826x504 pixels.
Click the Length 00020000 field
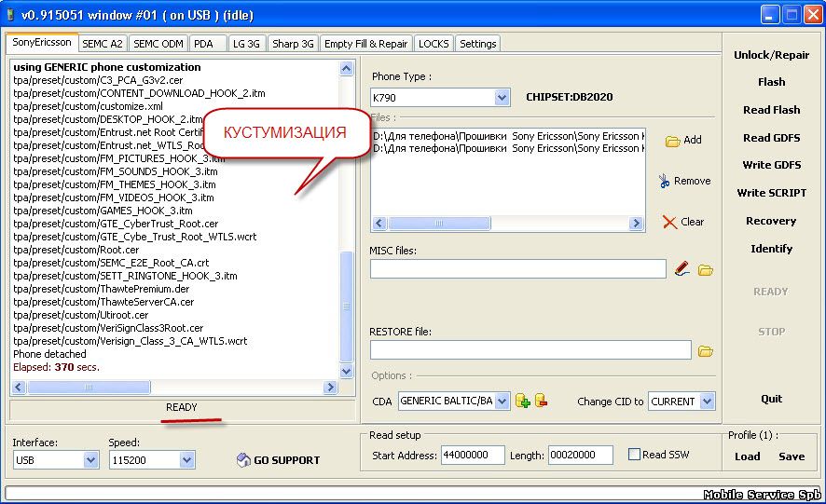coord(581,455)
